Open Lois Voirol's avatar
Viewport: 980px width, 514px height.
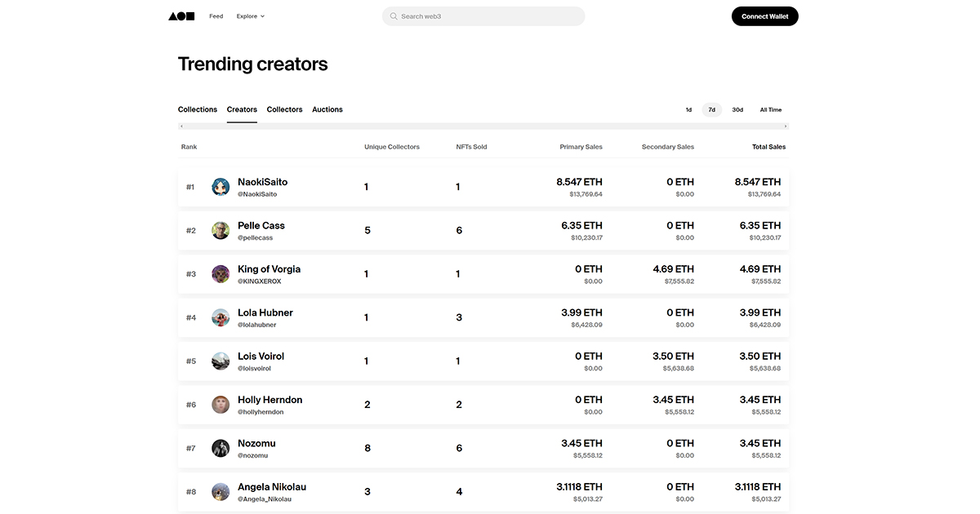[220, 361]
